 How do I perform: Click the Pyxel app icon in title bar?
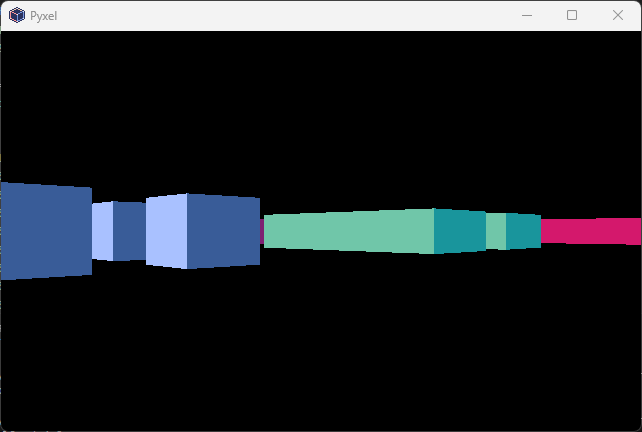point(17,16)
